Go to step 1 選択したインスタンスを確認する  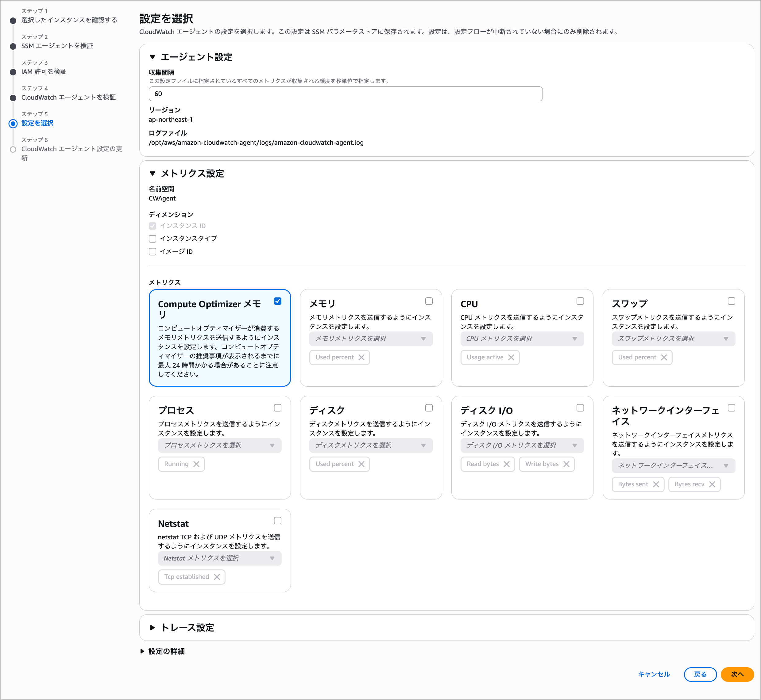(x=69, y=20)
